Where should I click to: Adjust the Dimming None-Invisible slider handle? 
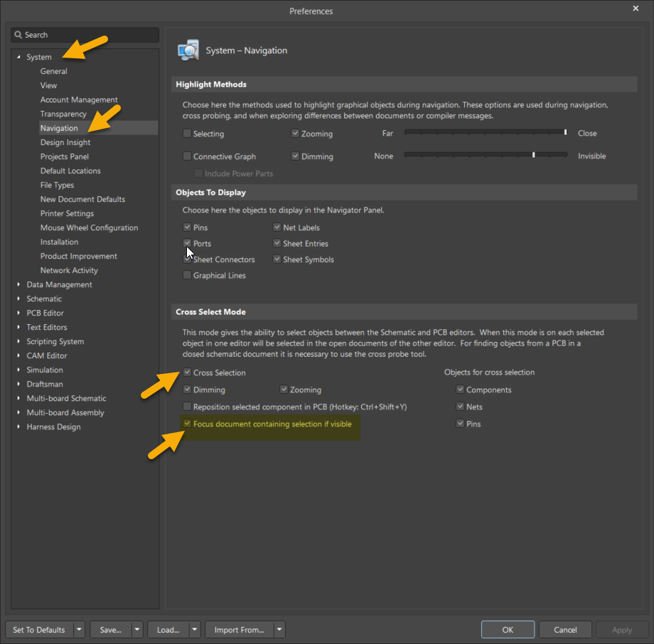point(533,155)
